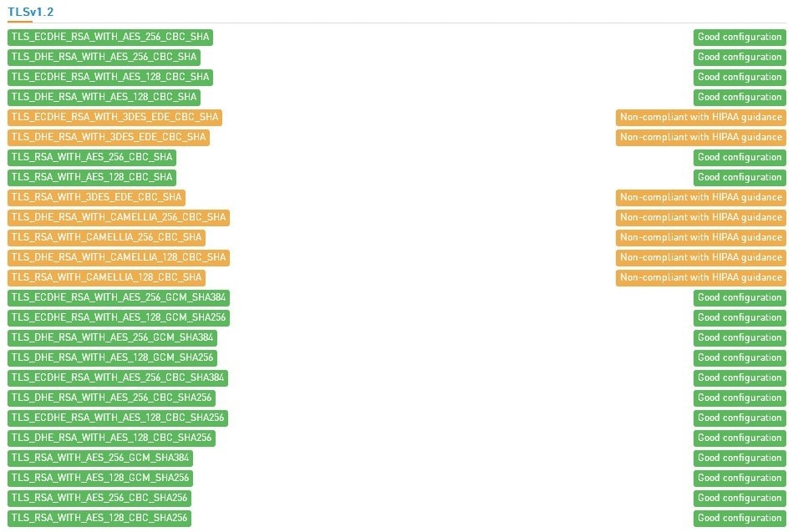Click the TLS_DHE_RSA_WITH_3DES_EDE_CBC_SHA cipher tag
The width and height of the screenshot is (793, 532).
(x=109, y=137)
